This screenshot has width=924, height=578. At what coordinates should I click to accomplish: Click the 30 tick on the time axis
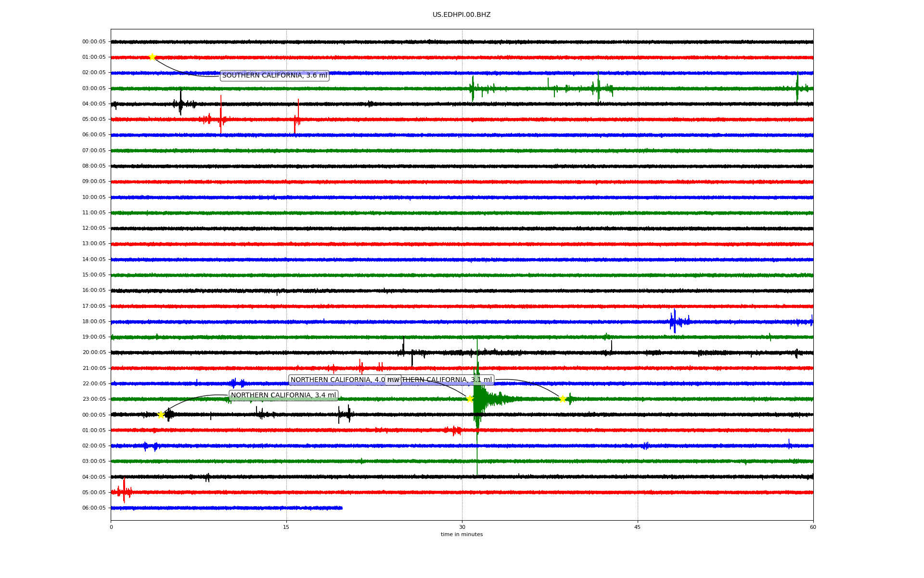pos(462,527)
